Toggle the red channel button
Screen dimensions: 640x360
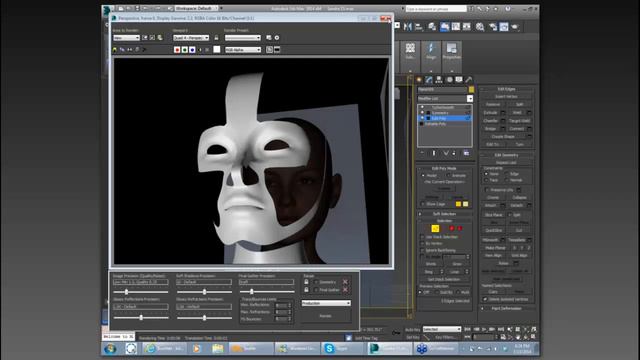(177, 50)
